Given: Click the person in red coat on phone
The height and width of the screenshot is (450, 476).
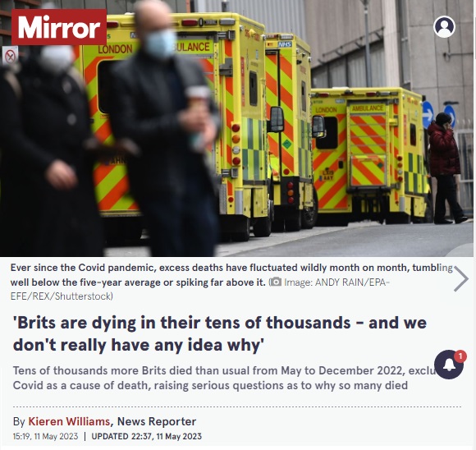Looking at the screenshot, I should pyautogui.click(x=446, y=168).
